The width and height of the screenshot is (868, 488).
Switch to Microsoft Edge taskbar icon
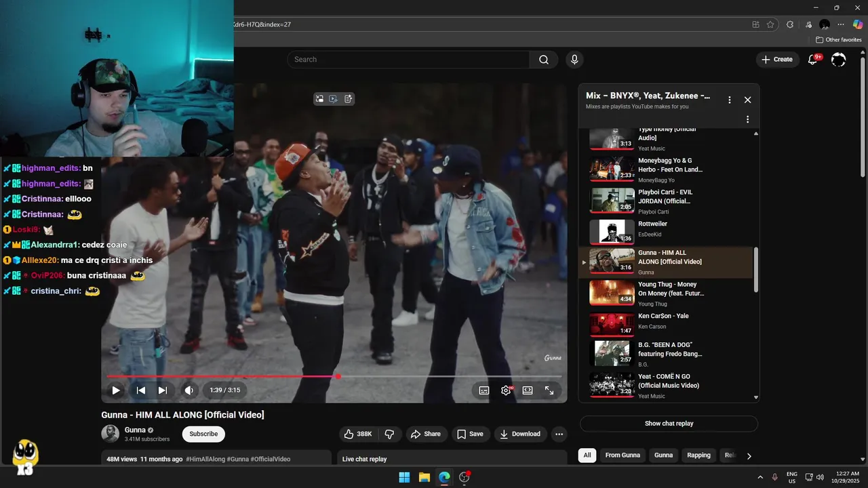tap(444, 477)
